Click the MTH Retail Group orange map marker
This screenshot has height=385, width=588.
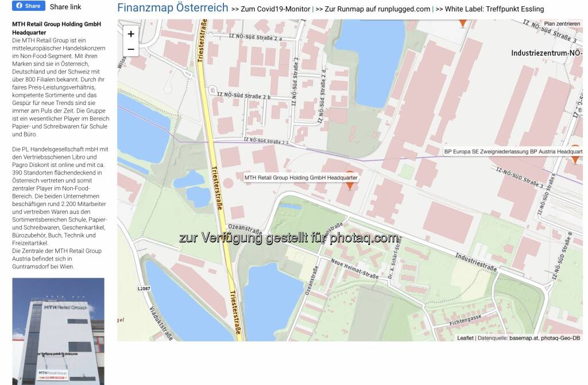[x=349, y=185]
